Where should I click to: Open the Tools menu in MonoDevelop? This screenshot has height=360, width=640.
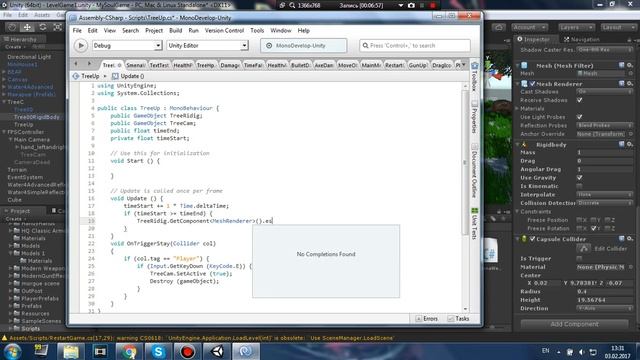tap(257, 31)
